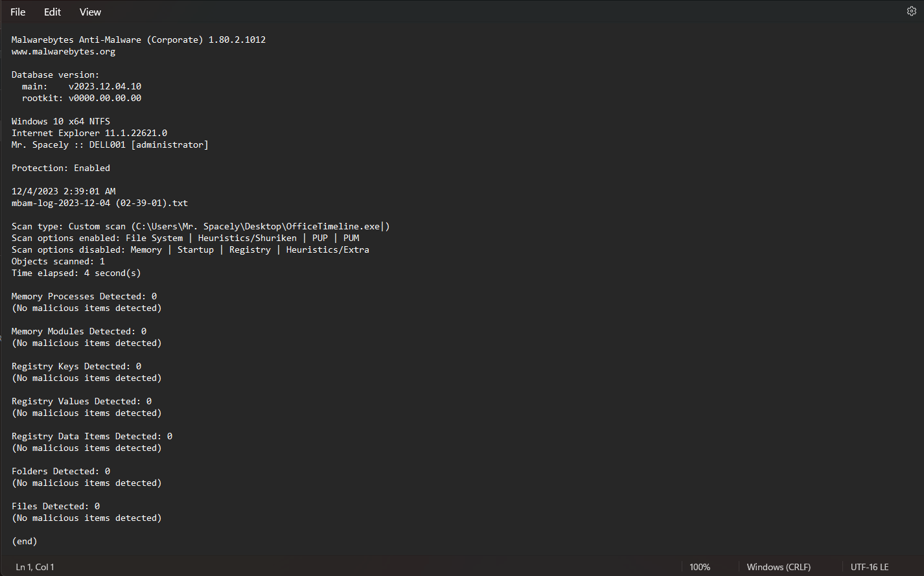This screenshot has width=924, height=576.
Task: Click the main v2023.12.04.10 line
Action: [x=82, y=87]
